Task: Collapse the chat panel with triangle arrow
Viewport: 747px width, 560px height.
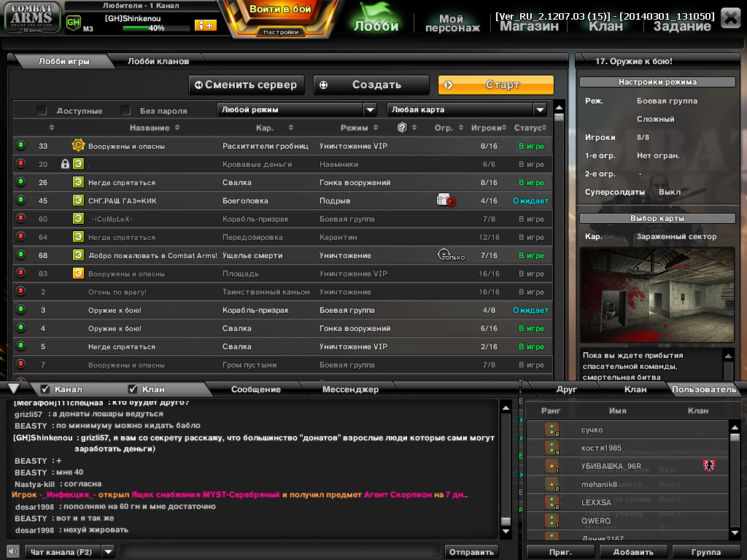Action: pos(15,389)
